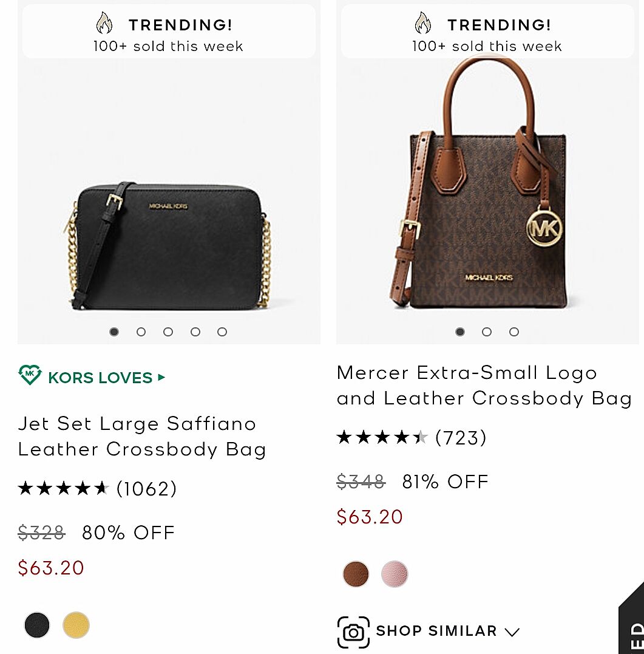The image size is (644, 654).
Task: Click flame icon above Jet Set bag
Action: [x=104, y=24]
